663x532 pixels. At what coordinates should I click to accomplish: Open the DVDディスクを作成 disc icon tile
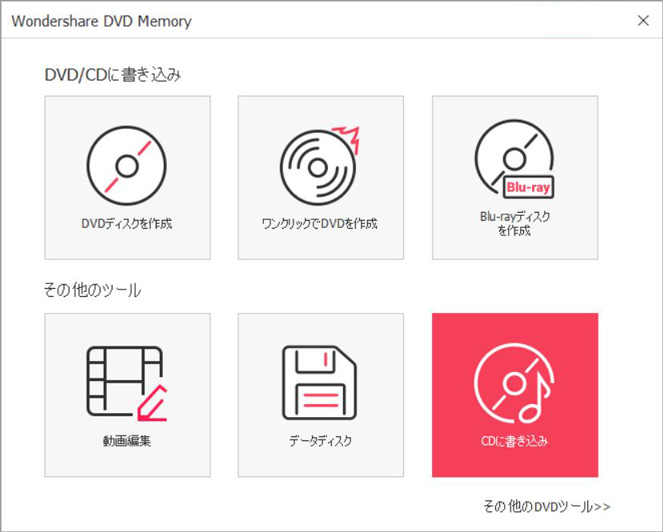pyautogui.click(x=127, y=177)
